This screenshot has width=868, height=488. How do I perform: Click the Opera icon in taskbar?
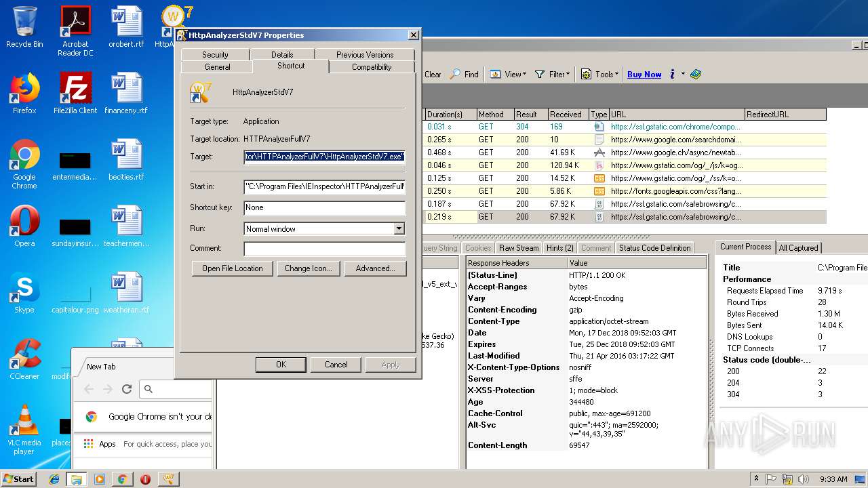pos(145,479)
